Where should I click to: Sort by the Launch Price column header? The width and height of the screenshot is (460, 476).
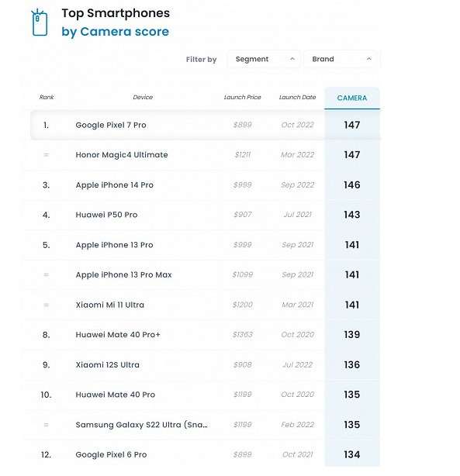click(243, 97)
